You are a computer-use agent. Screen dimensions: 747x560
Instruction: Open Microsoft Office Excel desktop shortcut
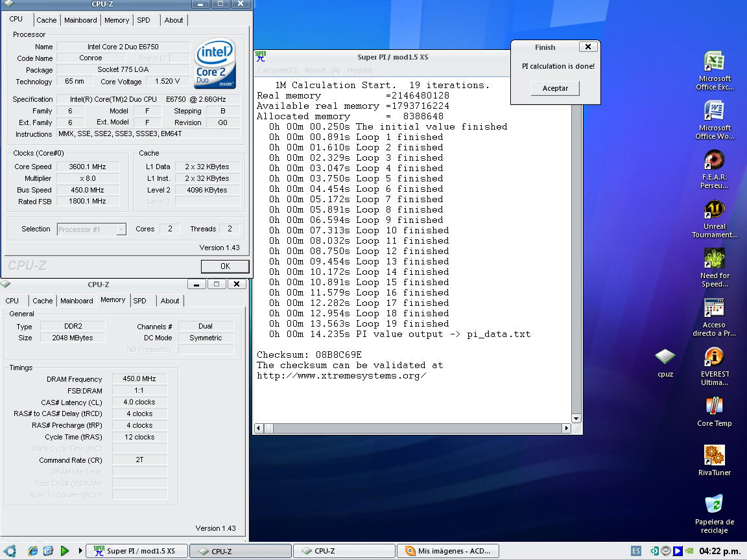click(x=714, y=71)
